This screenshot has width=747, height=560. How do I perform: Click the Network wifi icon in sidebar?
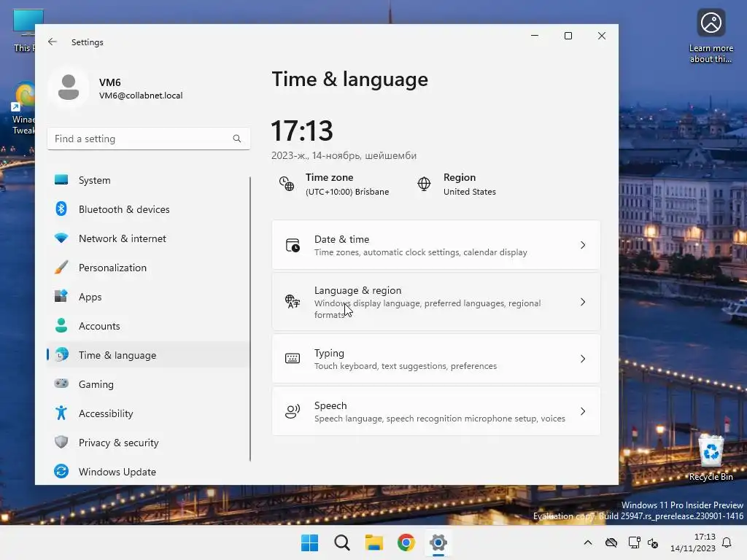pyautogui.click(x=61, y=238)
